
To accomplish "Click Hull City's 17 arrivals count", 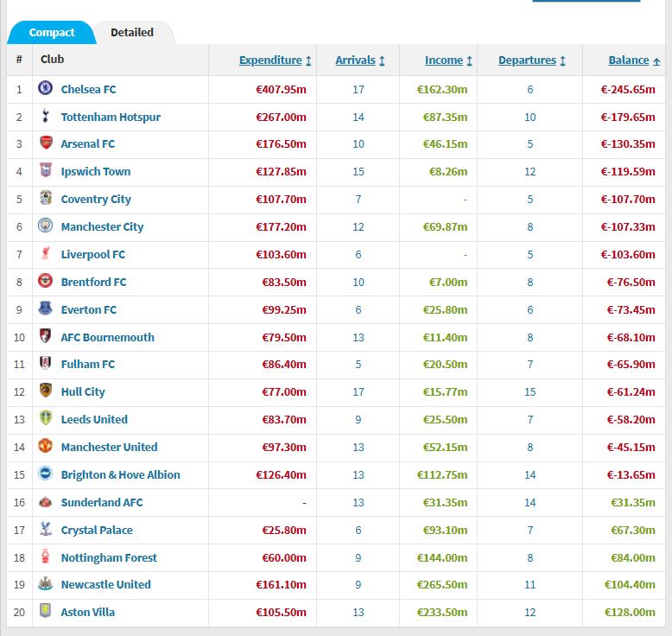I will 358,392.
